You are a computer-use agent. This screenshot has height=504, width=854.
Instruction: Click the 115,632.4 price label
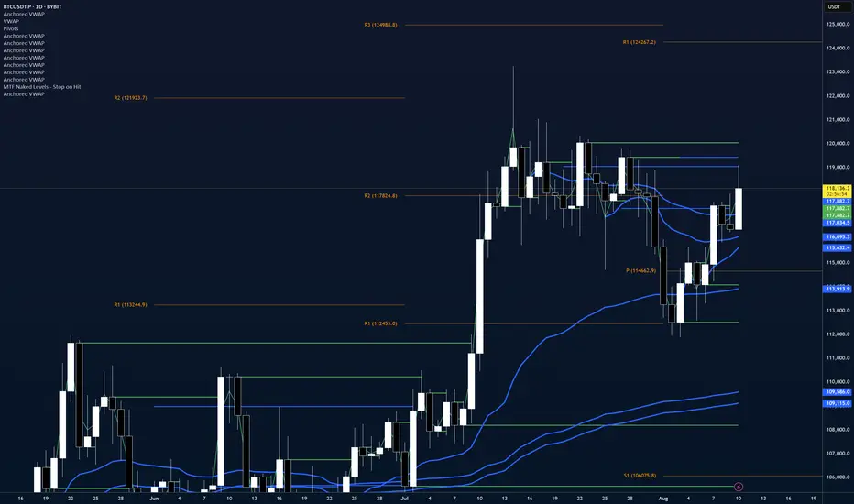pos(838,248)
